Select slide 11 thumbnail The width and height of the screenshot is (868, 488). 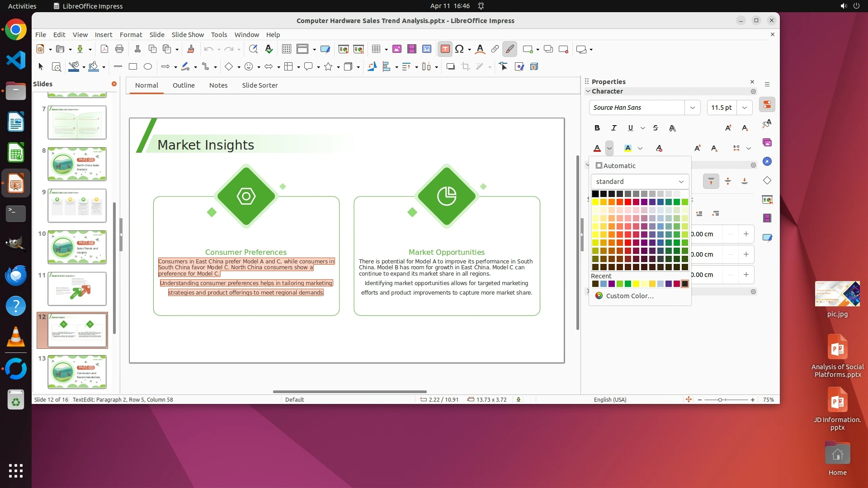tap(77, 289)
